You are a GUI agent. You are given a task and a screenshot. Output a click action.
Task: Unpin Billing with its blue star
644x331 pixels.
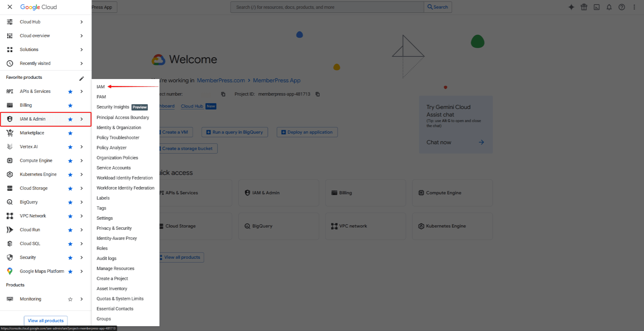point(70,105)
